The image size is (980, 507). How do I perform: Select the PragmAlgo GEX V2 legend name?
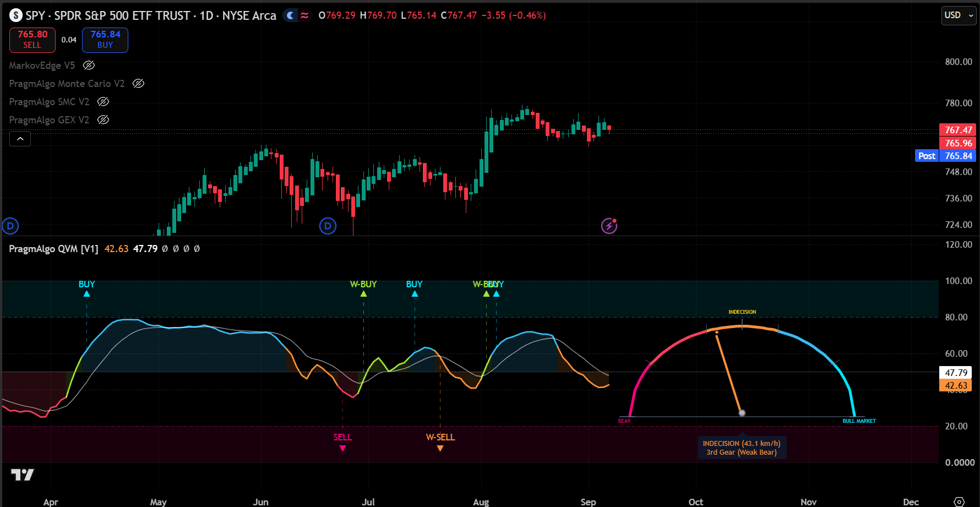point(49,120)
